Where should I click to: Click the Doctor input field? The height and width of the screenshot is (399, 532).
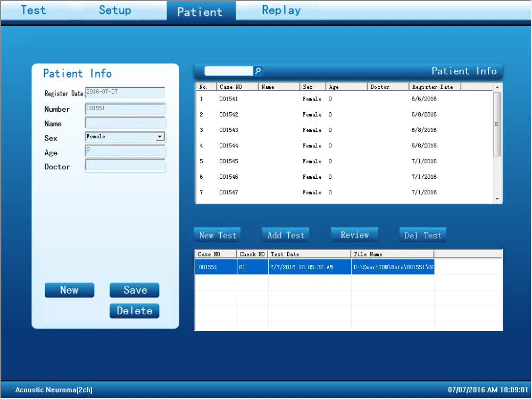126,166
